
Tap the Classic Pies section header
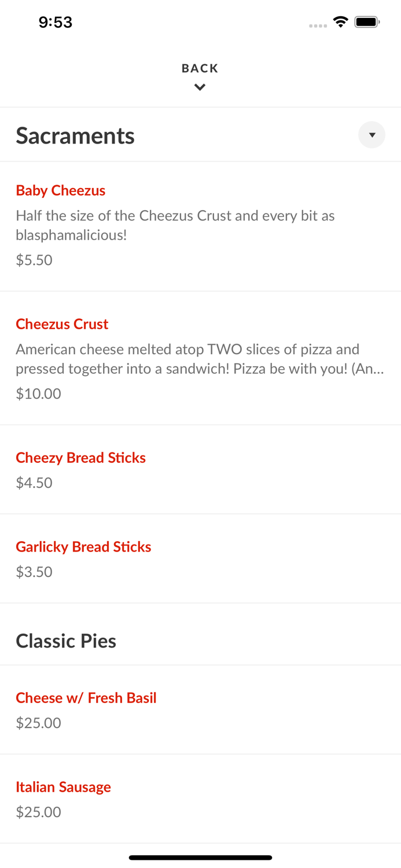coord(66,641)
